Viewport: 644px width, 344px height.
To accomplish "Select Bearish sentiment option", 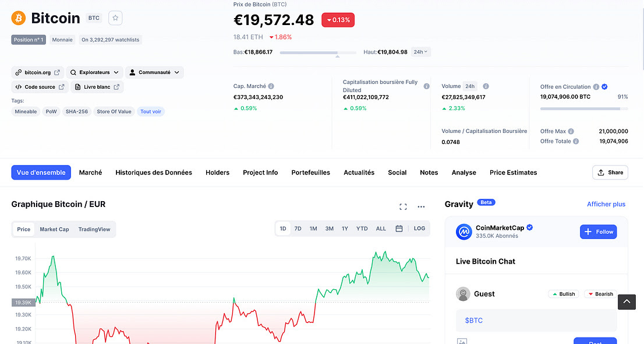I will pos(600,294).
